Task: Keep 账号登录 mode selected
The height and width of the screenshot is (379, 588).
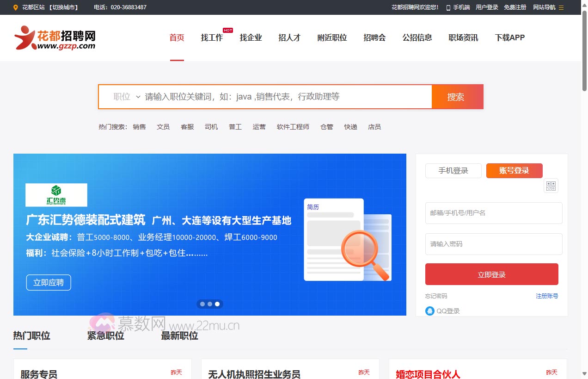Action: (x=514, y=171)
